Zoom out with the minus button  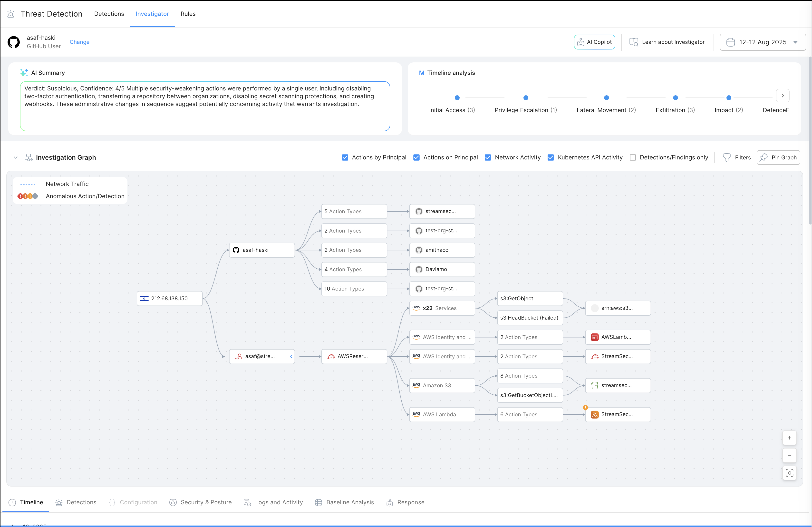[x=789, y=455]
